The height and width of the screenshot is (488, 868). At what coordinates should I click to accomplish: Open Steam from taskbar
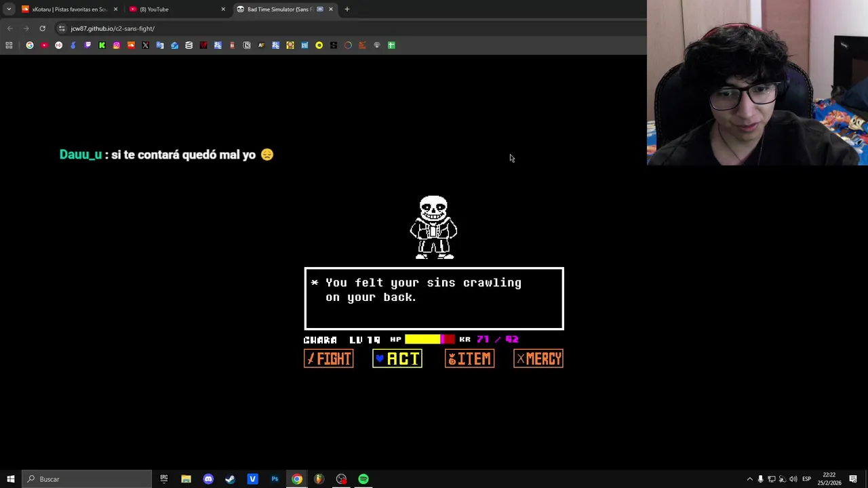point(230,479)
